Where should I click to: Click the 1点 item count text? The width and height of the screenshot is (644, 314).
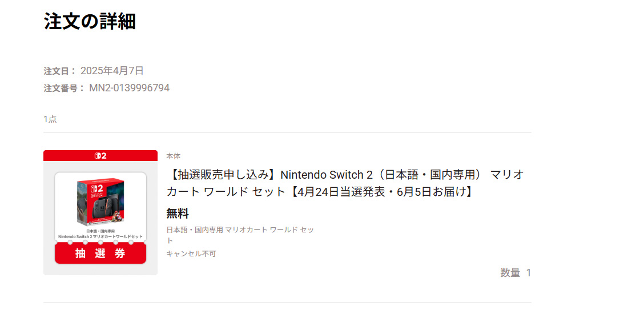click(x=50, y=119)
